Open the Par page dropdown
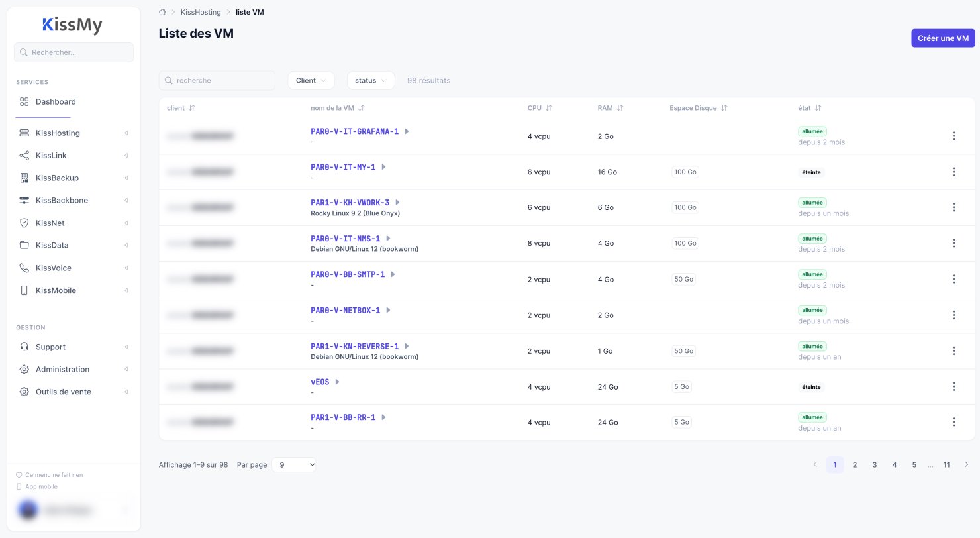Screen dimensions: 980x538 [294, 465]
